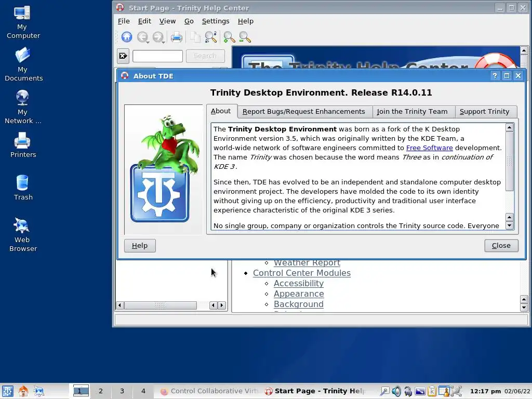532x399 pixels.
Task: Click the Help Center search text field
Action: pyautogui.click(x=157, y=56)
